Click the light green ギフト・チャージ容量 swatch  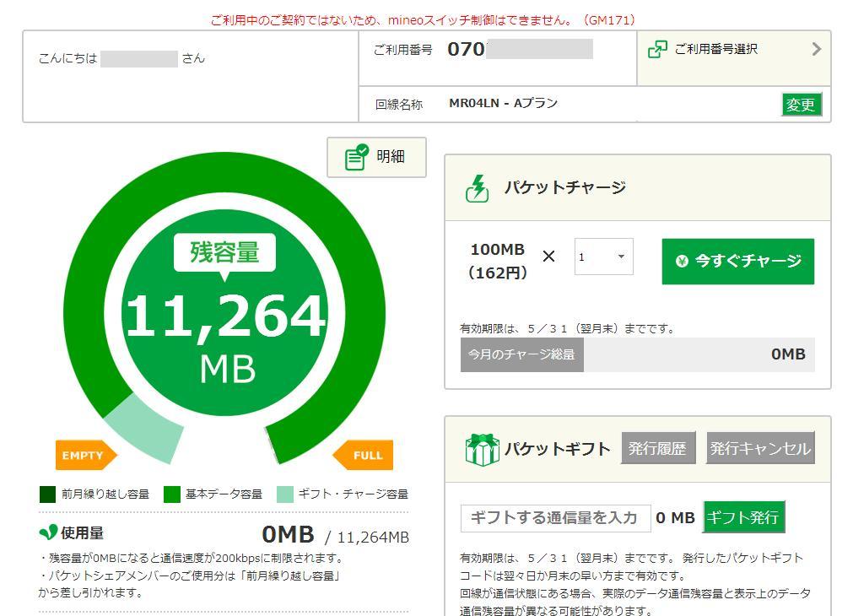coord(285,494)
